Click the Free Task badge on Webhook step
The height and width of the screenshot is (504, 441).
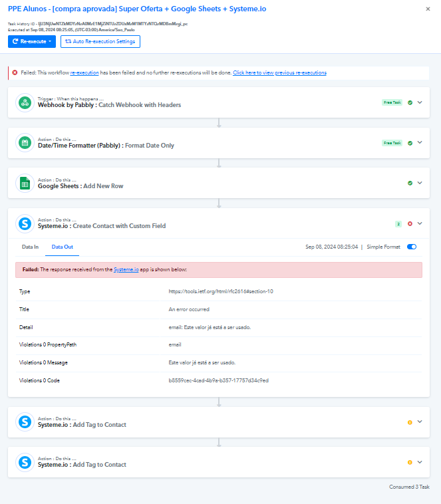[392, 102]
